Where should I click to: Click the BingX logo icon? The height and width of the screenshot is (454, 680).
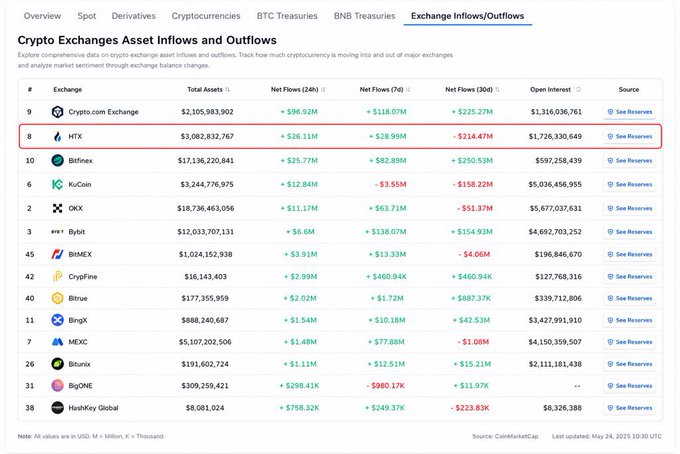click(57, 320)
